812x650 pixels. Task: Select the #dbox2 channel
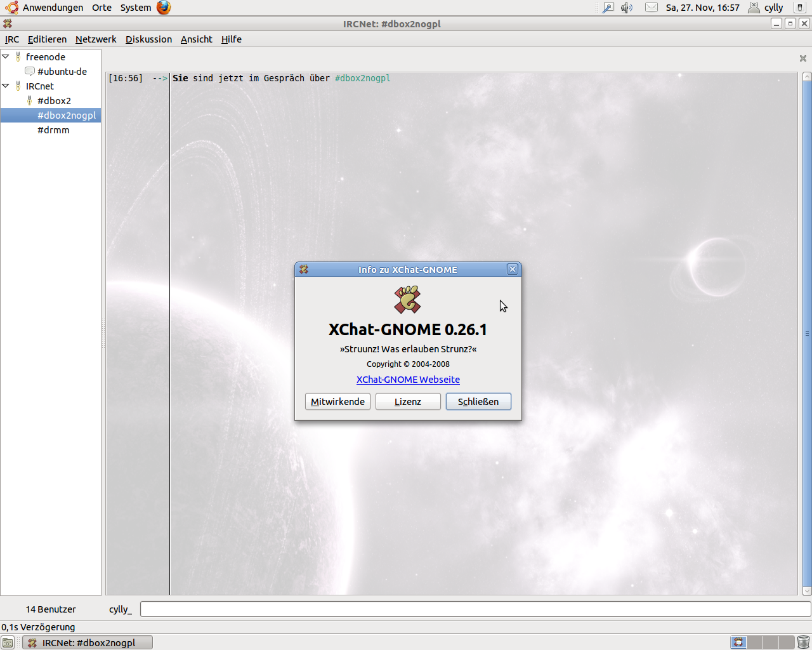coord(54,100)
